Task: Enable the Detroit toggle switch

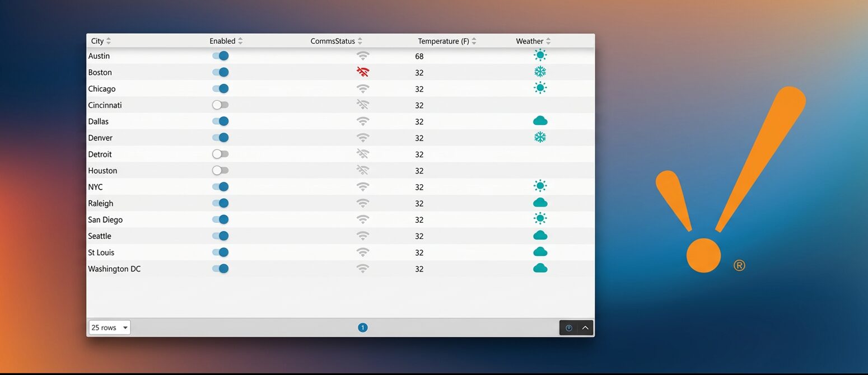Action: pos(220,154)
